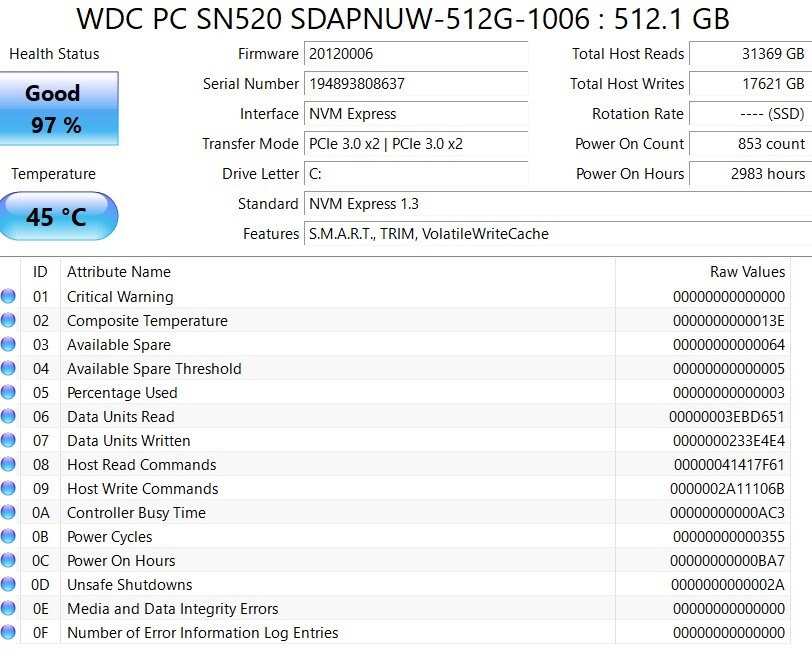The image size is (812, 662).
Task: Select the Standard field showing NVM Express 1.3
Action: coord(558,204)
